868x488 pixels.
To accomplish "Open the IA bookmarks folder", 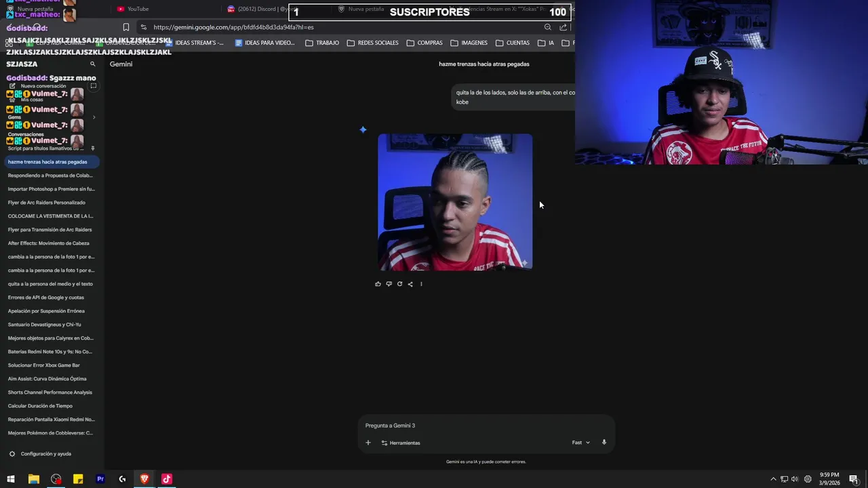I will pos(546,43).
